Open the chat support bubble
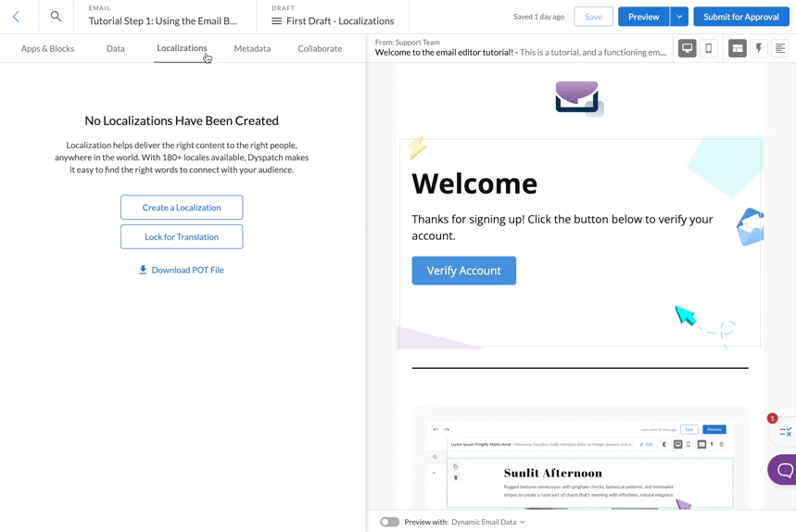Image resolution: width=796 pixels, height=532 pixels. (x=783, y=470)
